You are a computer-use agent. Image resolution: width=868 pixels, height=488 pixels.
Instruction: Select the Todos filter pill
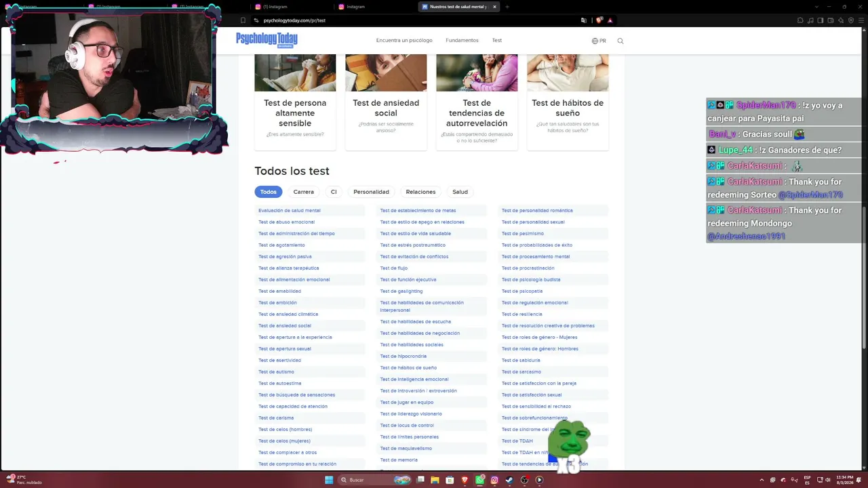tap(269, 192)
